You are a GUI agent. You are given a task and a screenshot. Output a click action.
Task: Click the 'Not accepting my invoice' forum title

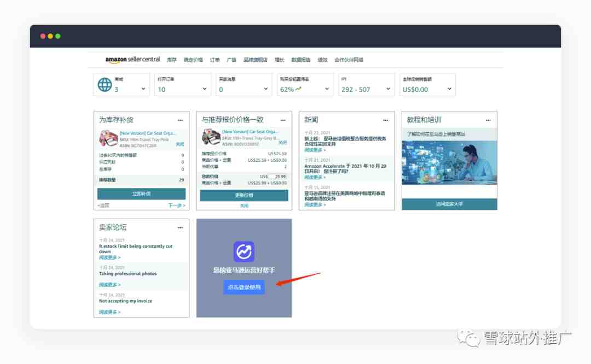pyautogui.click(x=125, y=301)
